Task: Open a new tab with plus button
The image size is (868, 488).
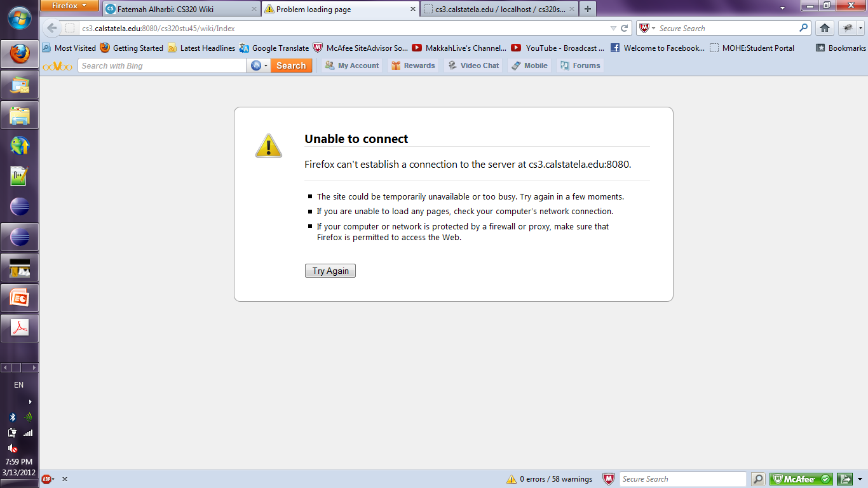Action: click(588, 9)
